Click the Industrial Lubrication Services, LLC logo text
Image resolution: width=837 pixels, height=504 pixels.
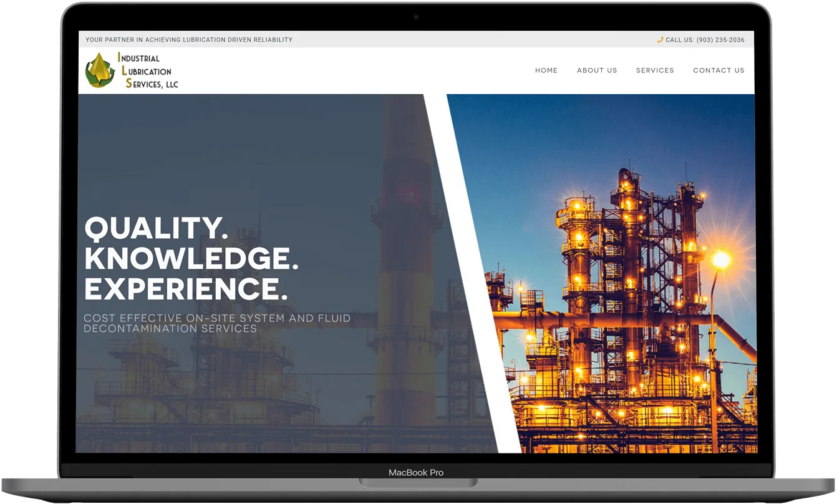click(148, 70)
